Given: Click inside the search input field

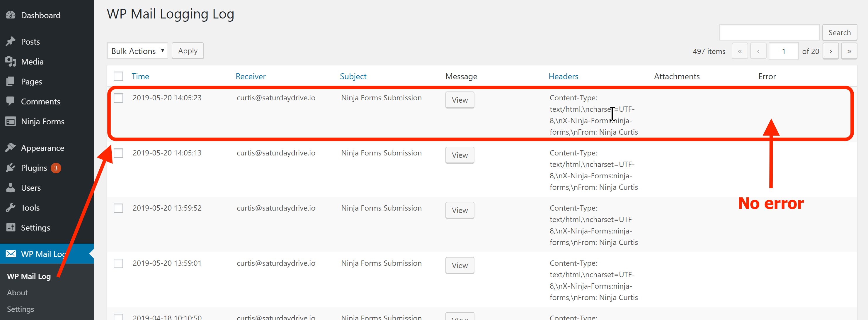Looking at the screenshot, I should 769,32.
